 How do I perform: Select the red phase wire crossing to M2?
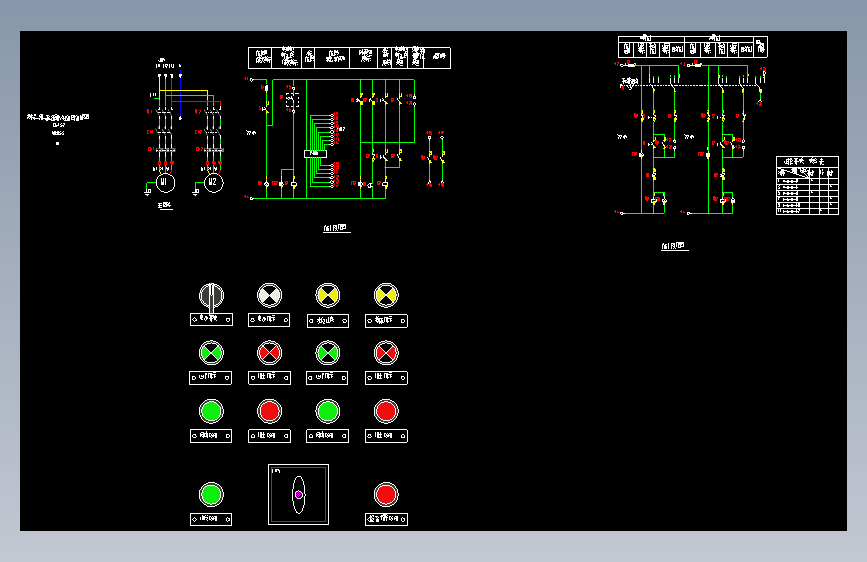pyautogui.click(x=196, y=101)
